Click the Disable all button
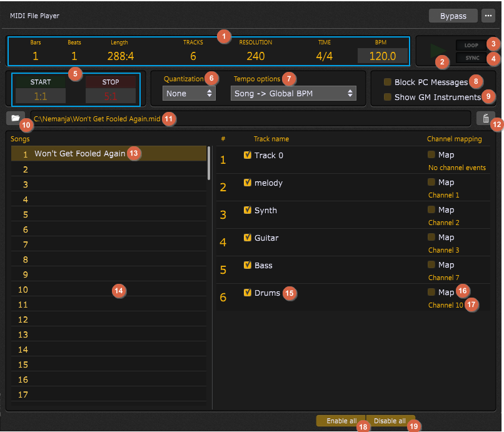This screenshot has width=504, height=432. [x=390, y=421]
